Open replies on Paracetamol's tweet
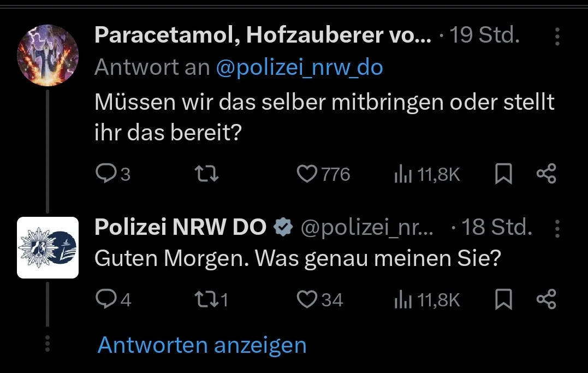This screenshot has height=373, width=588. pos(113,174)
